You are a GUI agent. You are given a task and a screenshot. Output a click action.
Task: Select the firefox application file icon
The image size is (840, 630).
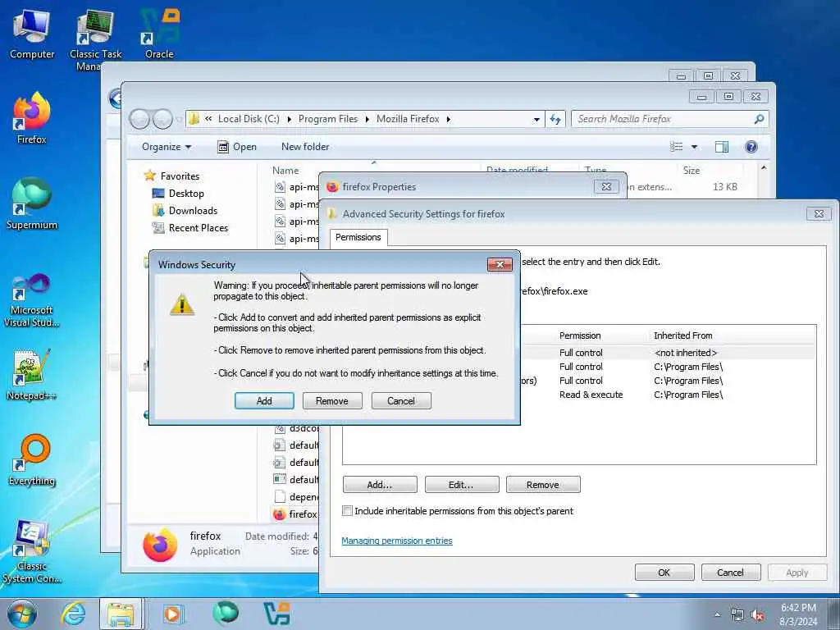pos(279,514)
